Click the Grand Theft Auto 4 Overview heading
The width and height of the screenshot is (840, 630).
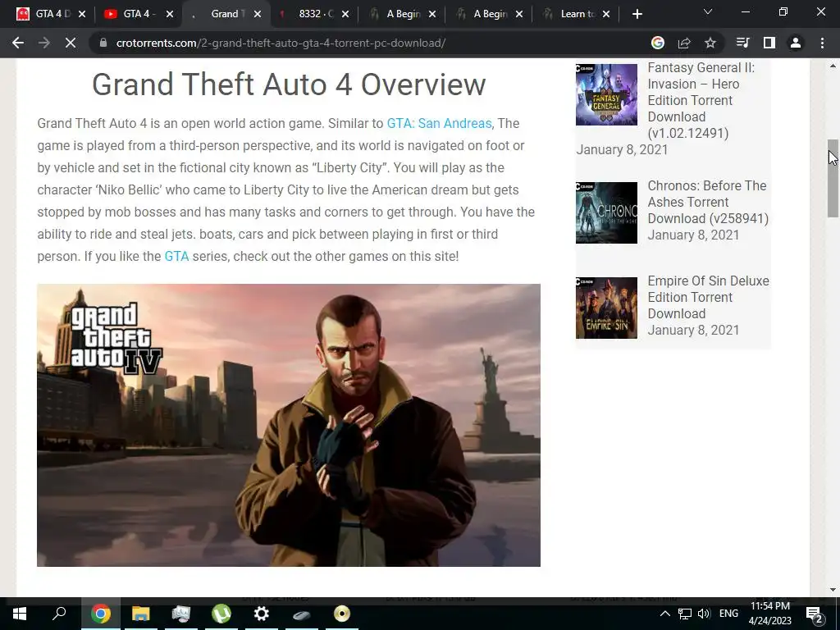tap(289, 84)
